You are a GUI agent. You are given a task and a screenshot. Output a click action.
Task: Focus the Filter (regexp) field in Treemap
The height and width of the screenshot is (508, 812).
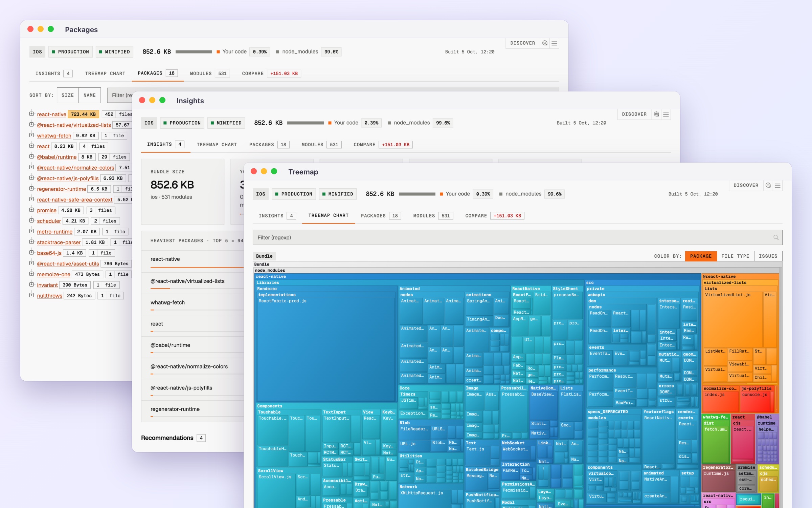coord(517,237)
